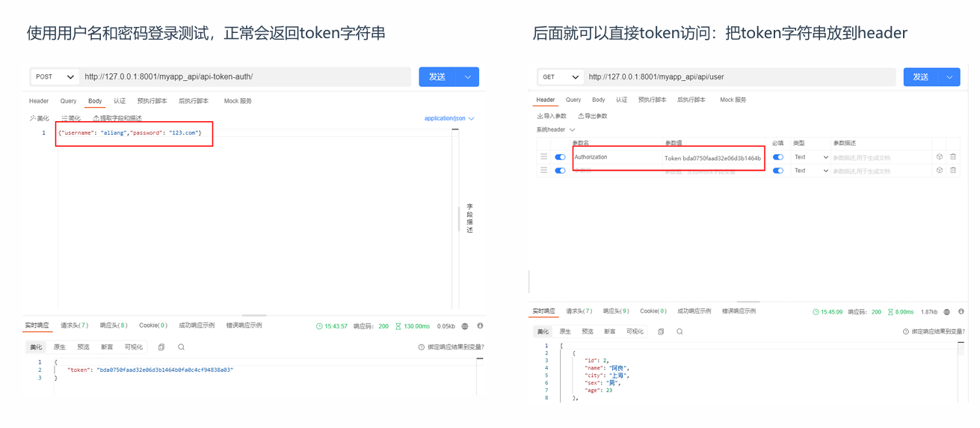
Task: Open the Query tab in the GET request
Action: (x=573, y=100)
